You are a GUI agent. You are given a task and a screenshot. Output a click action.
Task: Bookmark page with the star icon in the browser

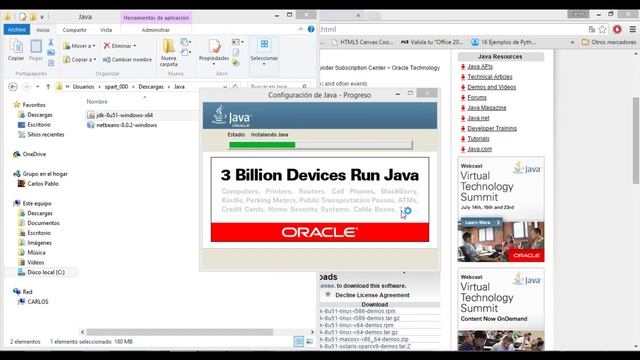(x=602, y=29)
